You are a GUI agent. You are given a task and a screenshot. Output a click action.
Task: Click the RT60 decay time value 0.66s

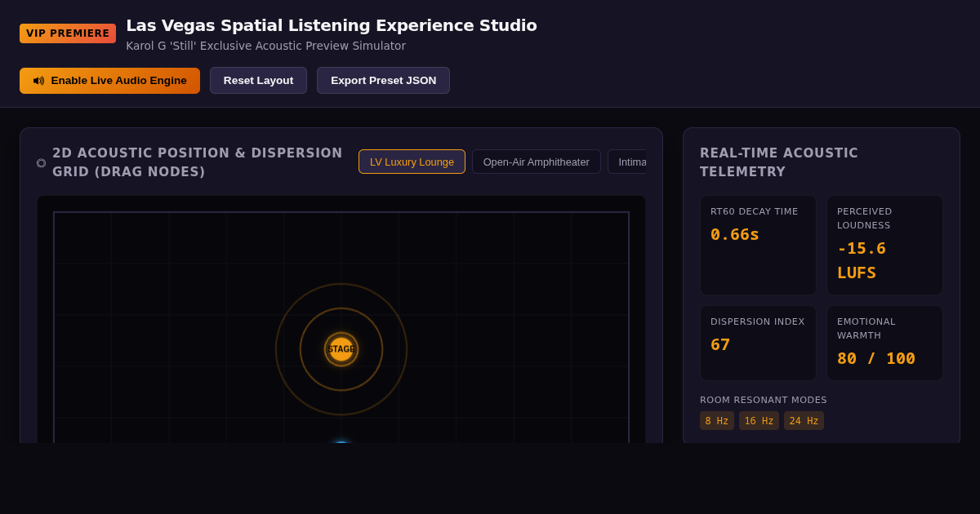point(735,234)
